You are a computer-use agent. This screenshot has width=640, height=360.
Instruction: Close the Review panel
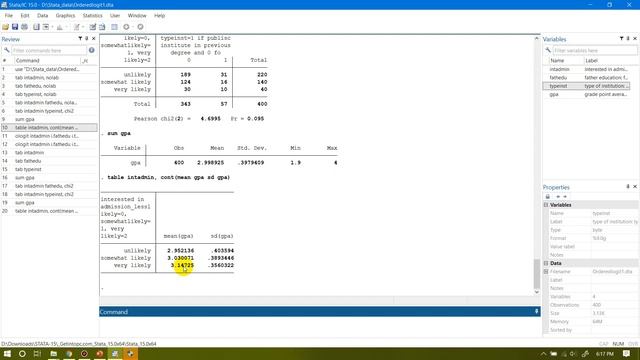[93, 38]
